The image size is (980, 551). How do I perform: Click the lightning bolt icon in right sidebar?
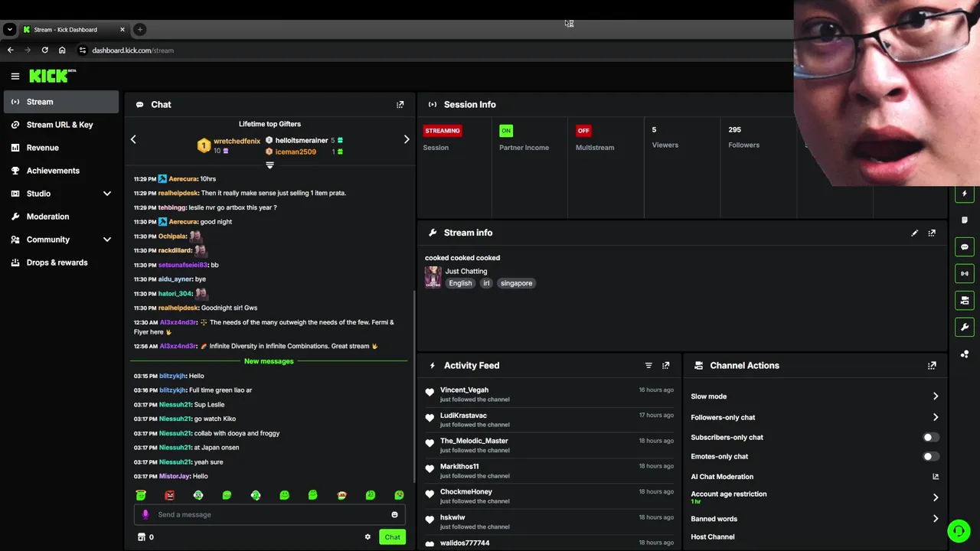coord(965,194)
